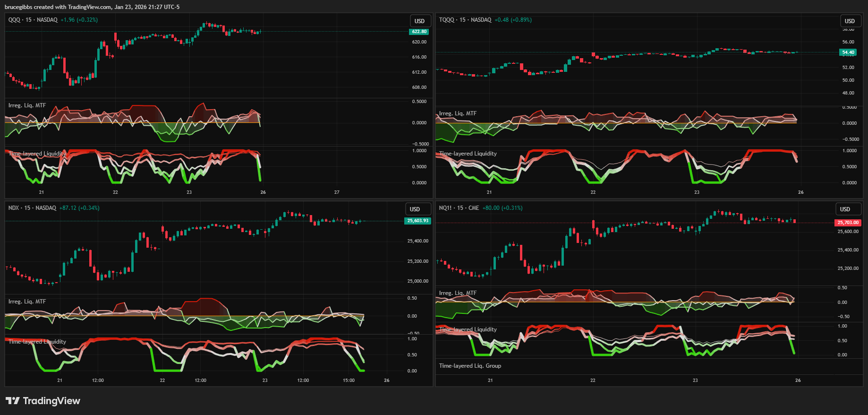Screen dimensions: 868x415
Task: Click Time-layered Liquidity legend in NDX chart
Action: pyautogui.click(x=37, y=342)
